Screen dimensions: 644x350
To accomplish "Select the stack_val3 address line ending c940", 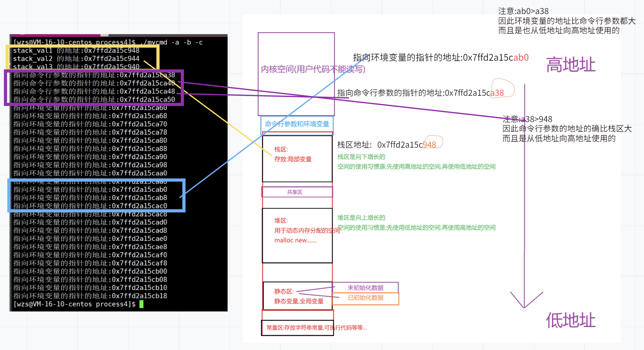I will (76, 67).
